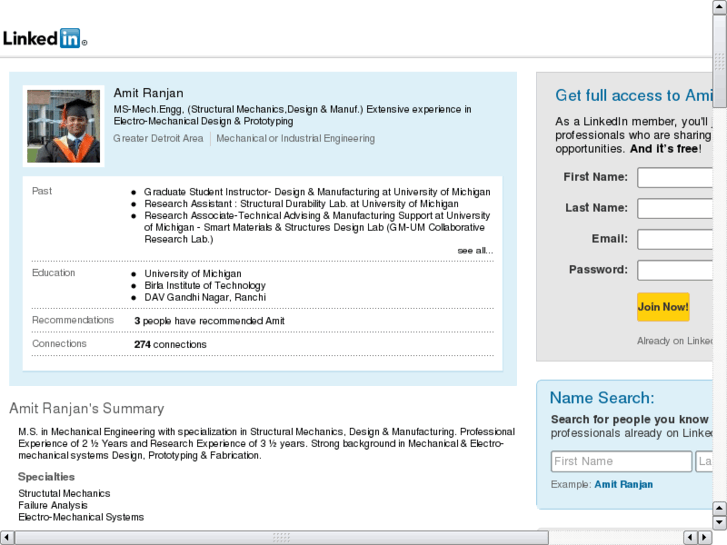Click the horizontal scrollbar thumb
The width and height of the screenshot is (727, 545).
click(x=281, y=538)
